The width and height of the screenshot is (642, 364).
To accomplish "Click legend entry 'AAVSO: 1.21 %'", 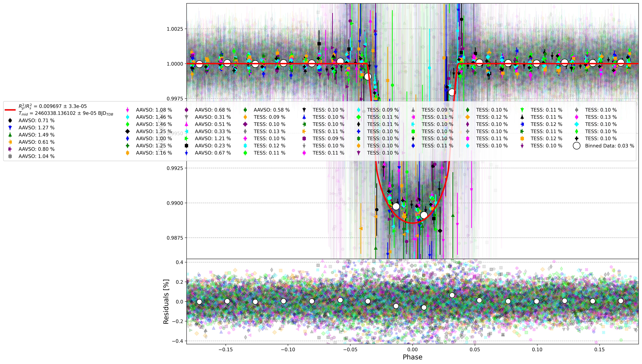I will point(213,139).
